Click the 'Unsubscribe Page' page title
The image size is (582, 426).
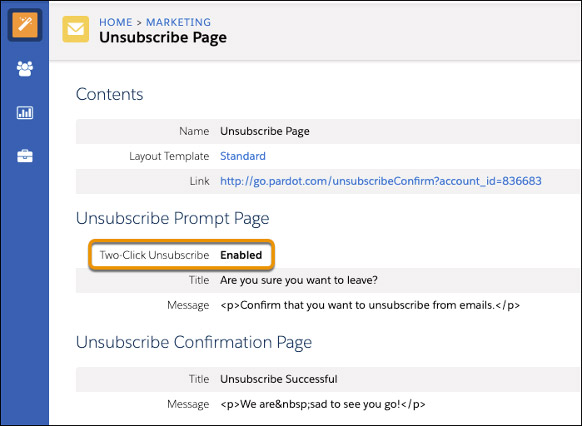click(x=163, y=38)
